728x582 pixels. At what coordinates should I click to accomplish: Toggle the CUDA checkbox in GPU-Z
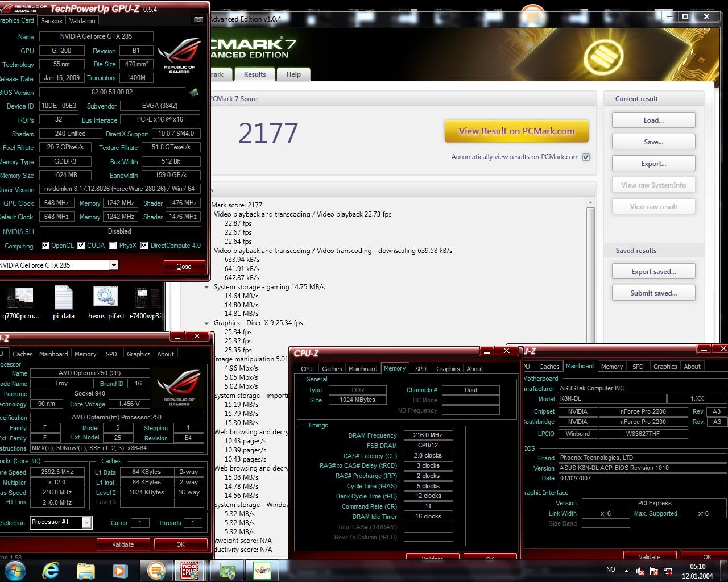pos(81,246)
